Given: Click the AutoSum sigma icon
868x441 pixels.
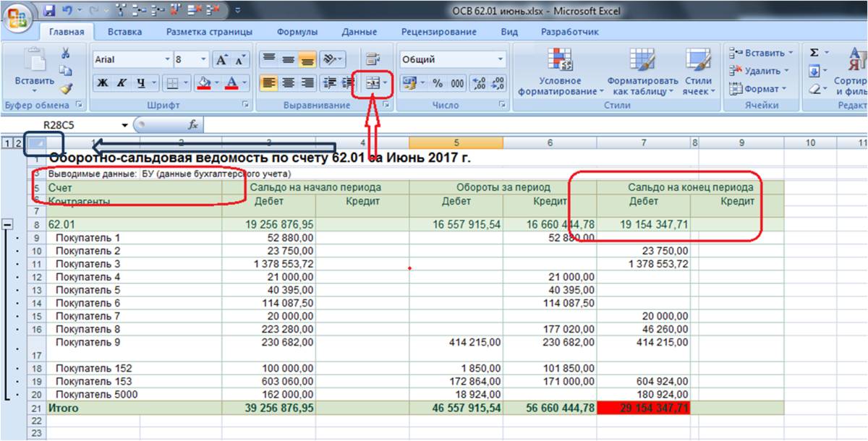Looking at the screenshot, I should 814,53.
